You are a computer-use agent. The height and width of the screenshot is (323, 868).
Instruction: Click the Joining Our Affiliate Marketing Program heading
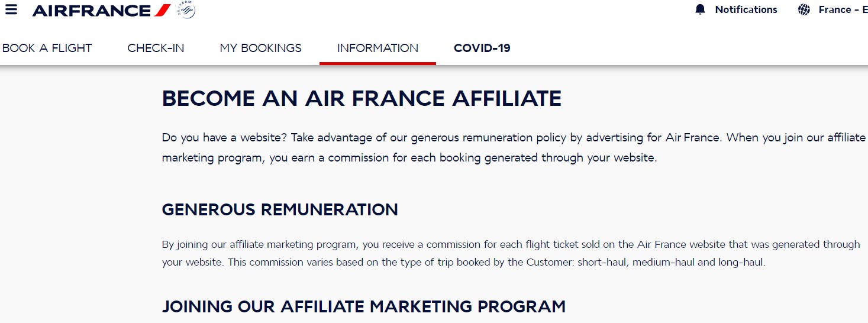coord(363,306)
